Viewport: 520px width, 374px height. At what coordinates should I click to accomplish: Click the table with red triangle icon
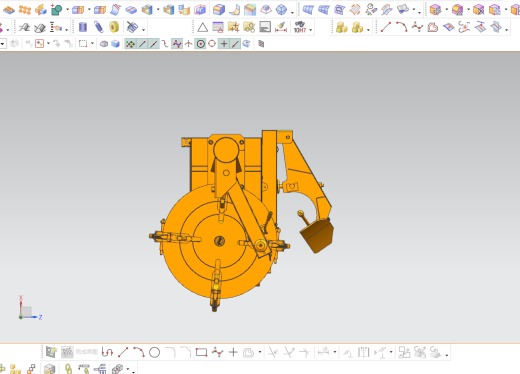point(218,27)
